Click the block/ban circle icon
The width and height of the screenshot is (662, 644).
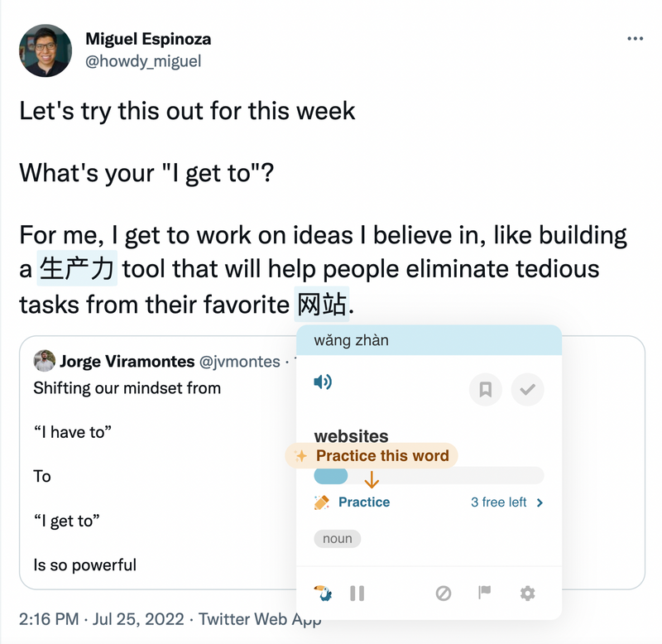(x=444, y=593)
